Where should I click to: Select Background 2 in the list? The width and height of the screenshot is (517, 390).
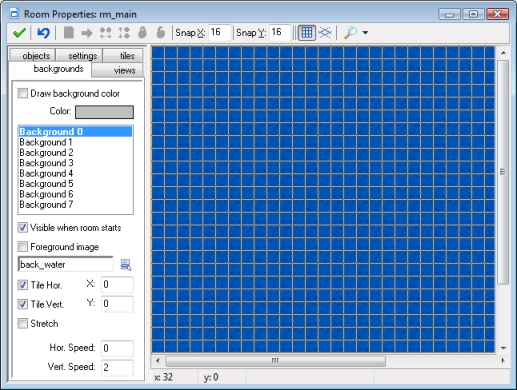(x=75, y=152)
